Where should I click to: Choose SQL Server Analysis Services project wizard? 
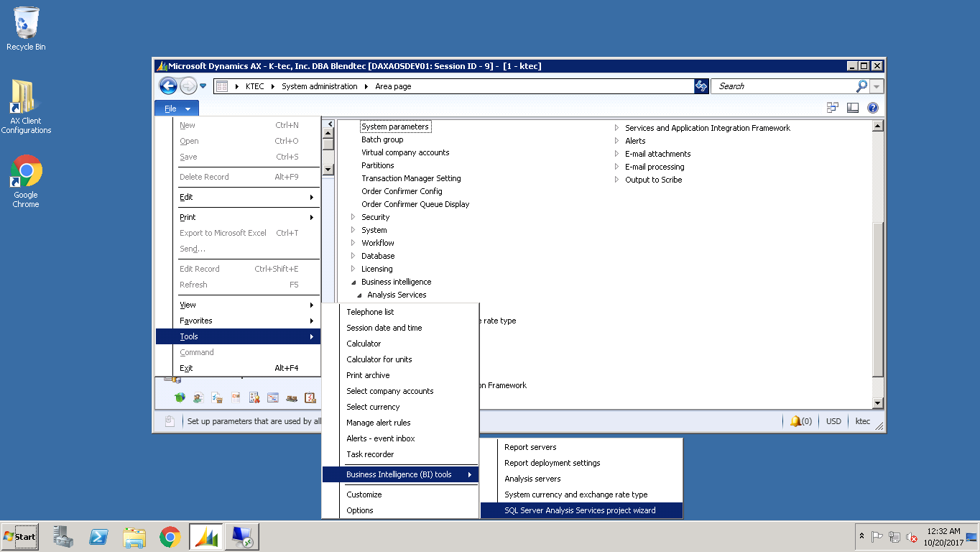(581, 510)
